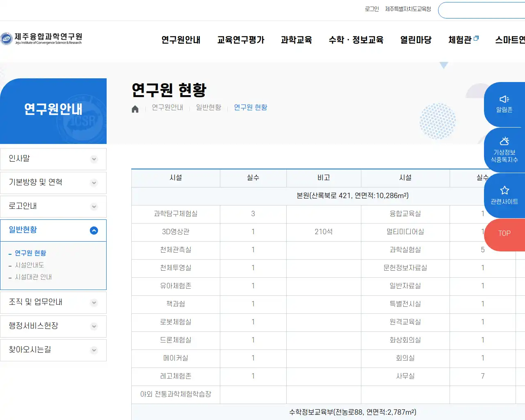Open the 체험관 top menu

460,40
